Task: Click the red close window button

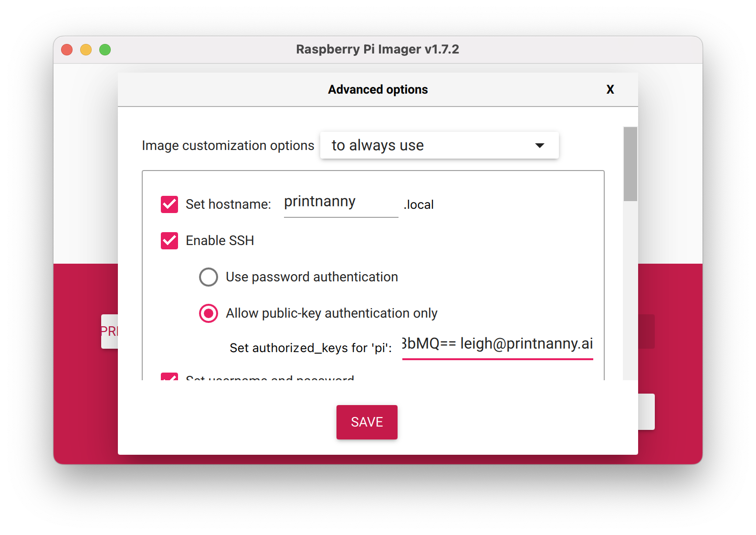Action: point(67,50)
